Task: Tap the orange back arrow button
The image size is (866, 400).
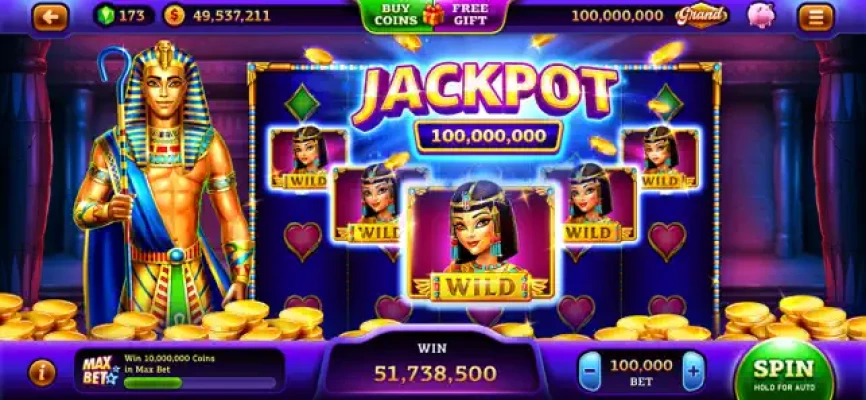Action: point(50,17)
